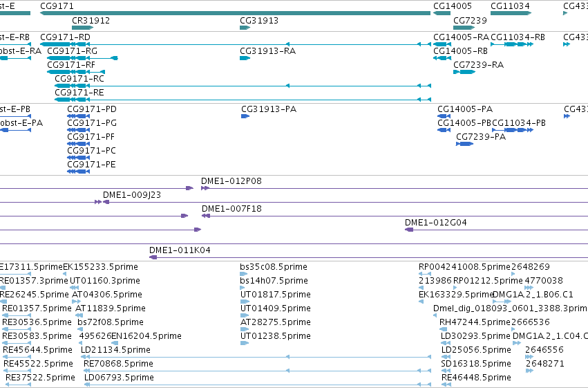The height and width of the screenshot is (388, 588).
Task: Select transcript CG9171-RG
Action: [73, 51]
